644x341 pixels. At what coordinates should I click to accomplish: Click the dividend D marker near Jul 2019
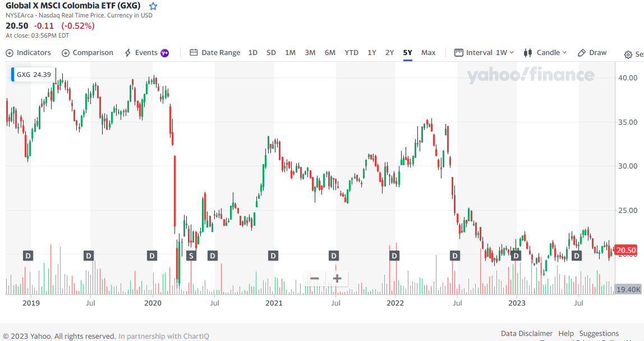click(89, 256)
